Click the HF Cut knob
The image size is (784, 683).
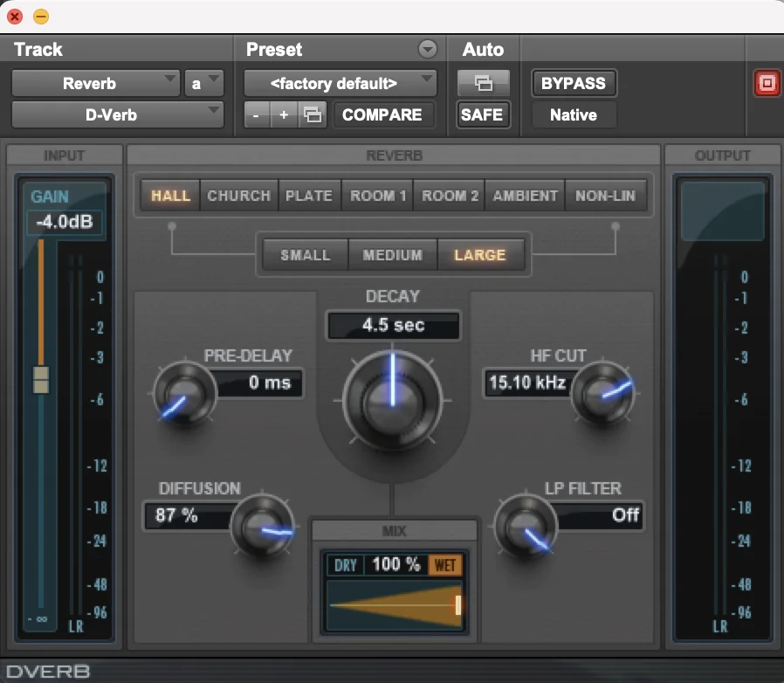pyautogui.click(x=603, y=393)
